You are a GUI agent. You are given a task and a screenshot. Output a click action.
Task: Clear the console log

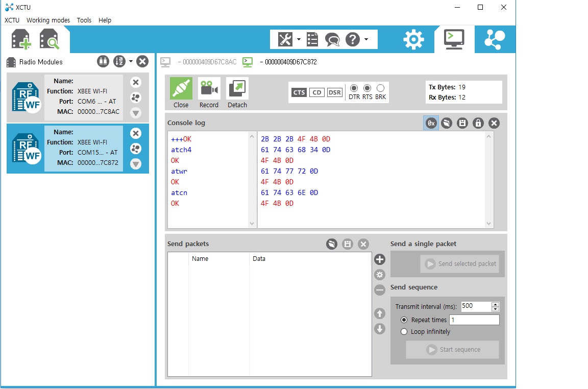[x=494, y=123]
